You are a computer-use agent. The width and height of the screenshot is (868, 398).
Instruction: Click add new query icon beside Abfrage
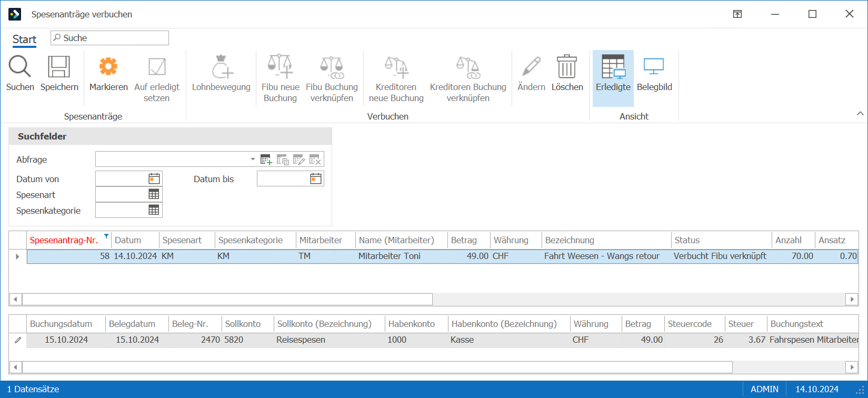coord(266,160)
